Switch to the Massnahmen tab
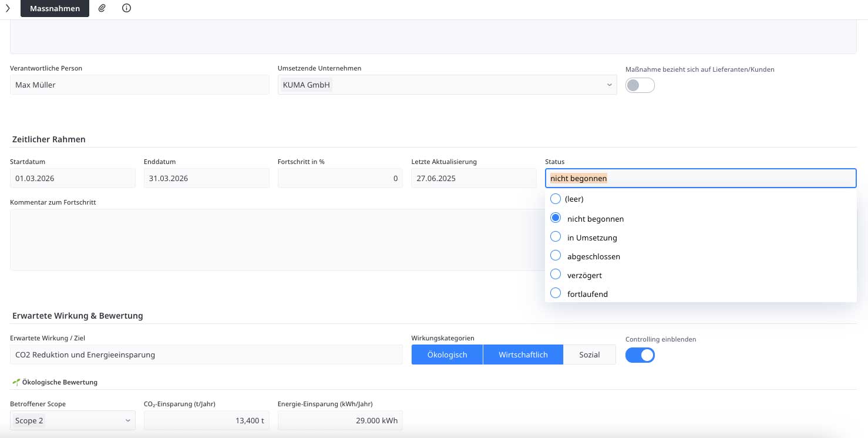 click(x=55, y=8)
